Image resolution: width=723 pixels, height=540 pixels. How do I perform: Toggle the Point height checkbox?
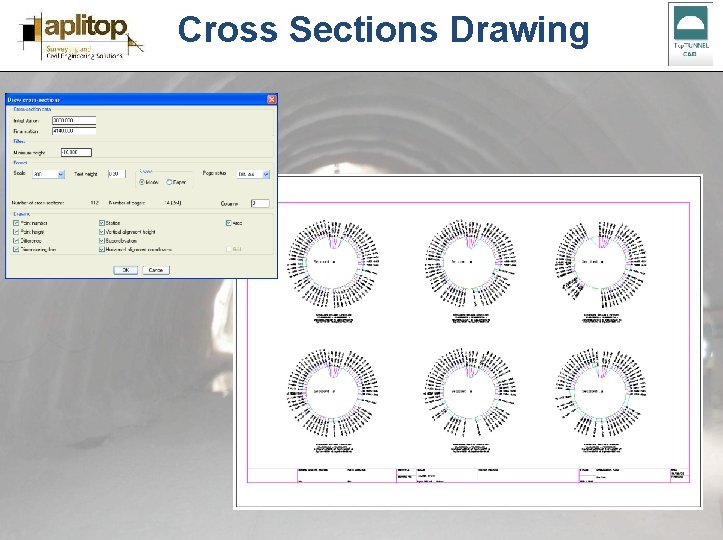click(16, 231)
